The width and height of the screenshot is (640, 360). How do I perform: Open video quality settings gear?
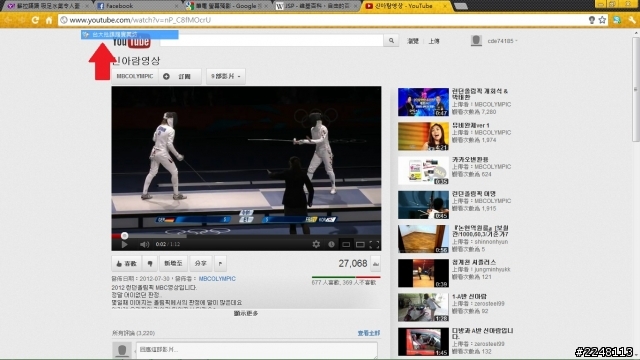point(316,244)
